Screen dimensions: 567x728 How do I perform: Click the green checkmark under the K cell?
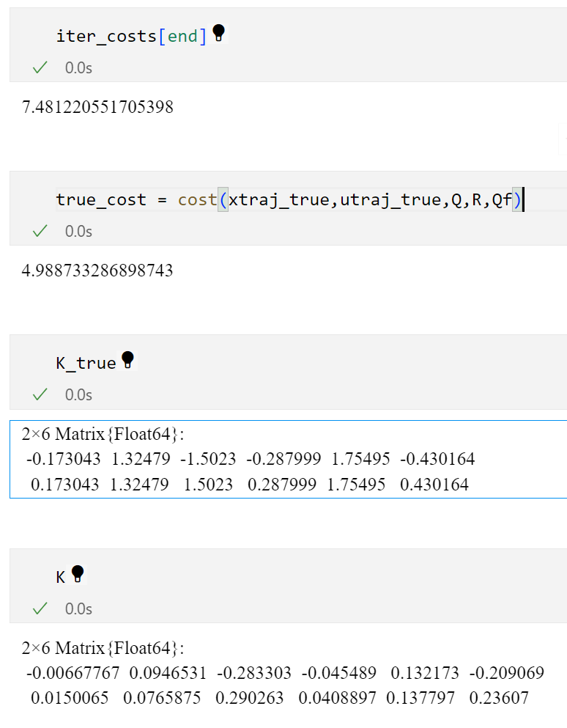pyautogui.click(x=40, y=609)
